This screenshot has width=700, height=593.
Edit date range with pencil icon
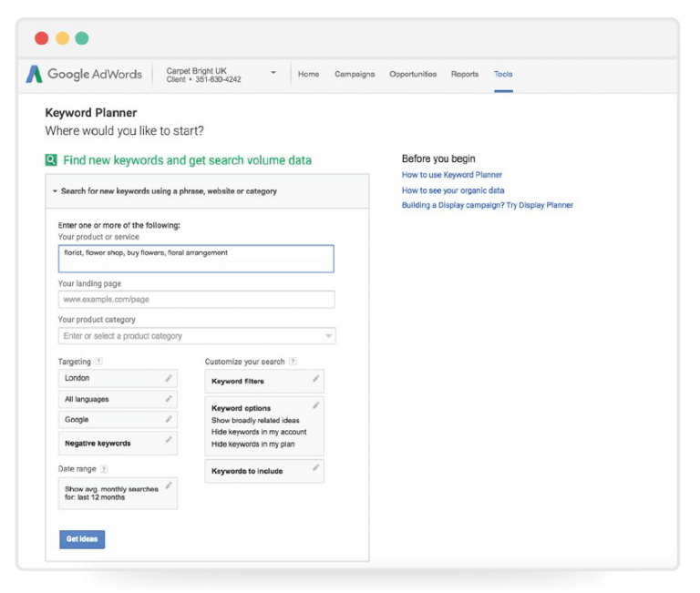click(x=169, y=486)
